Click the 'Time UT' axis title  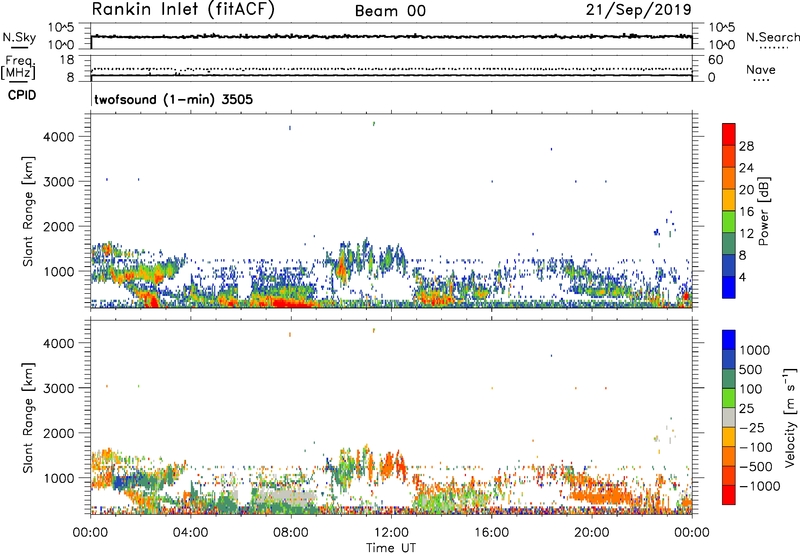391,548
